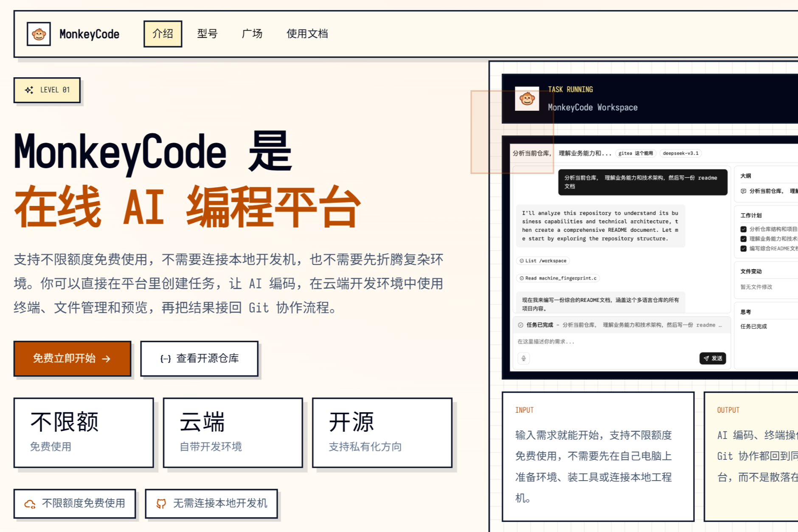The width and height of the screenshot is (798, 532).
Task: Select the 不限额 免费使用 feature card
Action: [84, 433]
